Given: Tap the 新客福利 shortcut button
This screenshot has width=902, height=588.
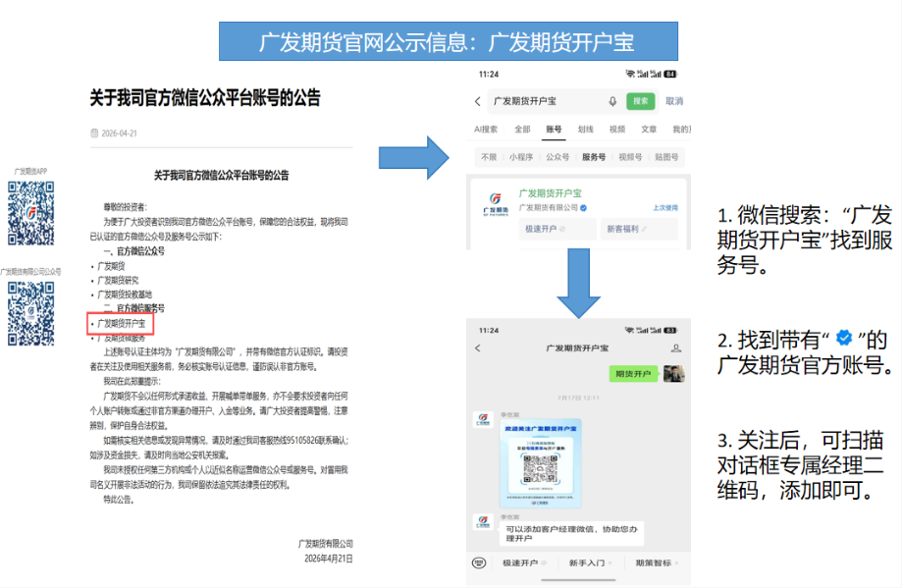Looking at the screenshot, I should pyautogui.click(x=639, y=229).
